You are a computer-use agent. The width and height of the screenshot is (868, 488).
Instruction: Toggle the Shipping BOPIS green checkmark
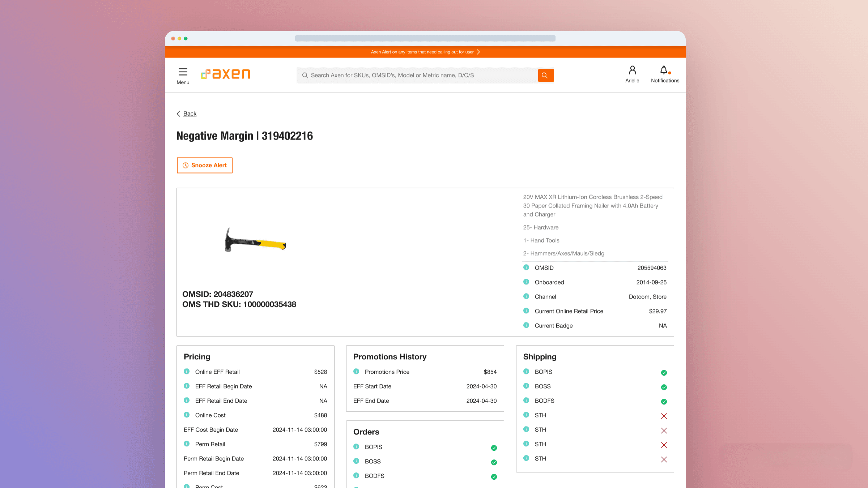pos(664,373)
